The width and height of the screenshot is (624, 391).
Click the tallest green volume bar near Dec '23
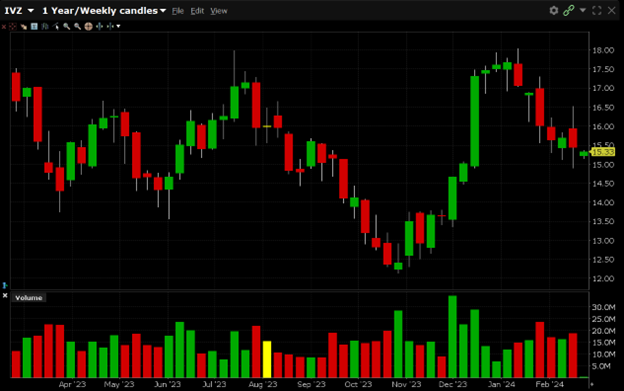[x=452, y=337]
